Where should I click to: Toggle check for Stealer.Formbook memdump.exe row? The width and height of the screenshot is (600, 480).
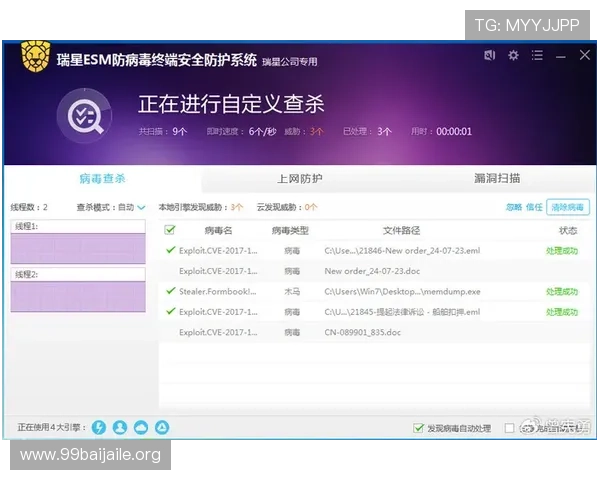pyautogui.click(x=171, y=291)
